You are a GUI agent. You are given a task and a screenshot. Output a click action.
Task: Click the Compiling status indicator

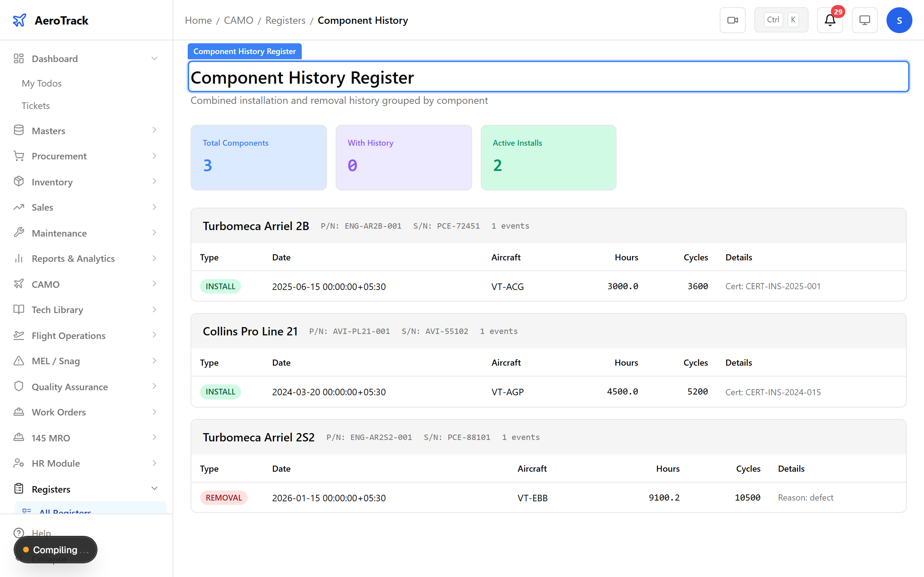pyautogui.click(x=55, y=550)
